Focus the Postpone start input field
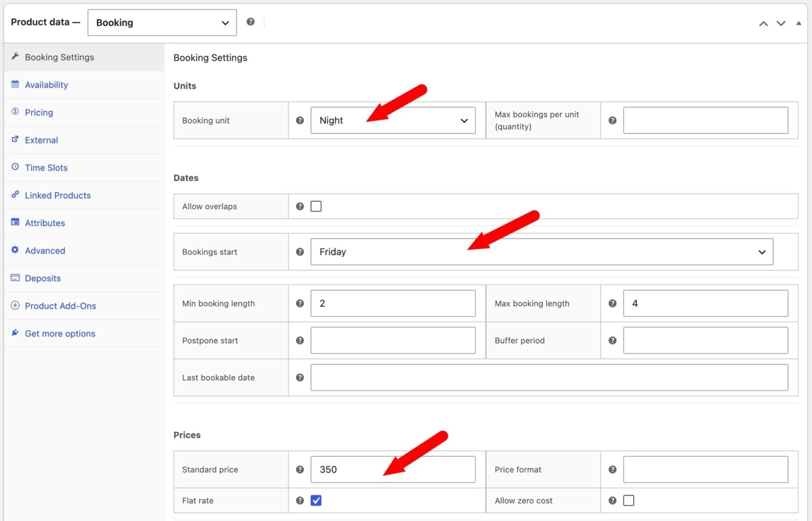This screenshot has width=812, height=521. pyautogui.click(x=393, y=340)
